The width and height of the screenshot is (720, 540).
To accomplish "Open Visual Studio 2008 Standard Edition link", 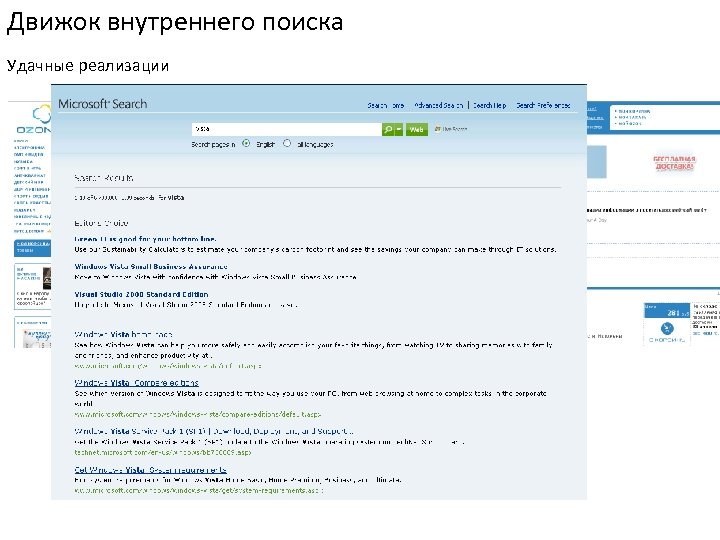I will pyautogui.click(x=141, y=294).
